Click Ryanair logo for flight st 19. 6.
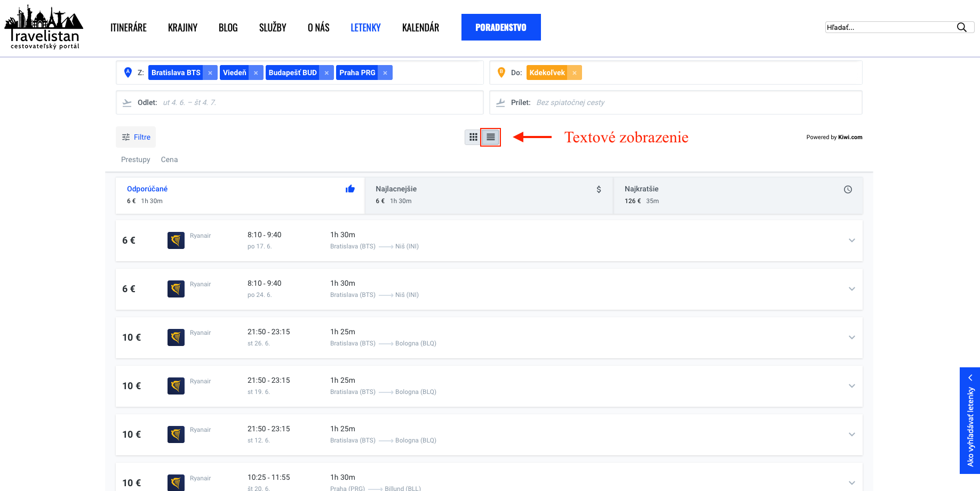The height and width of the screenshot is (491, 980). [176, 386]
